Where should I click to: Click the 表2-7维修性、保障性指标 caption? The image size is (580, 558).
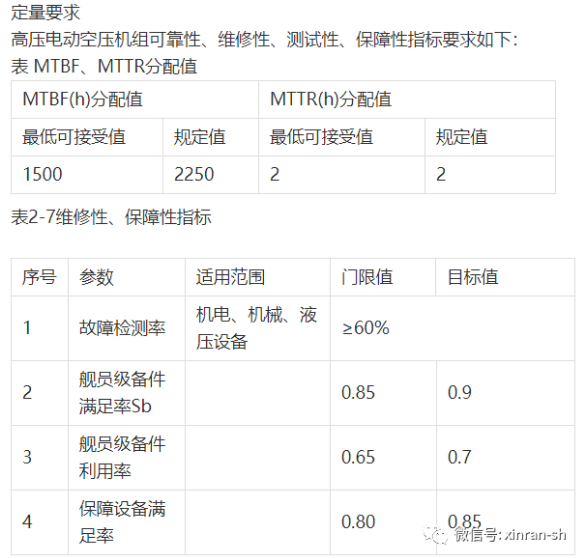(111, 217)
